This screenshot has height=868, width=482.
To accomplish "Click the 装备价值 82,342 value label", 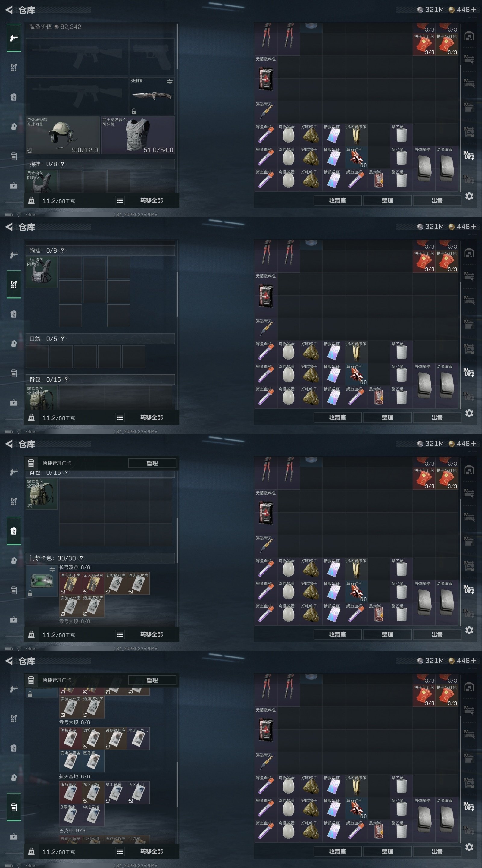I will (x=55, y=27).
